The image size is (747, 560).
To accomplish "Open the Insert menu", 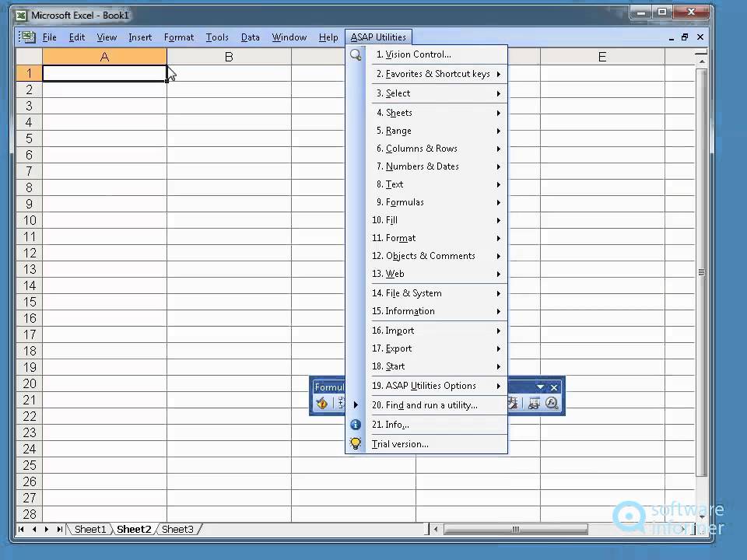I will (x=140, y=37).
